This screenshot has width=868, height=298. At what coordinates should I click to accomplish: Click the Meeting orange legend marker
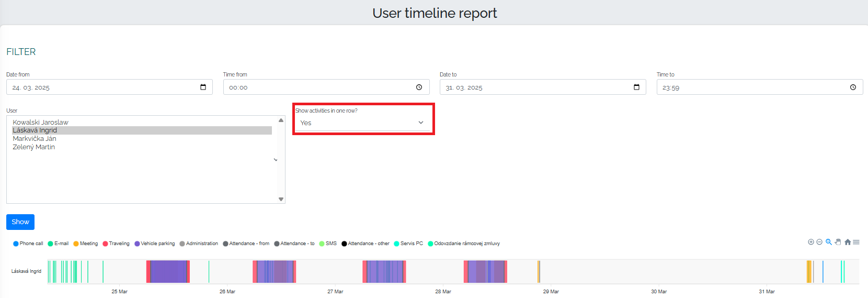(76, 244)
